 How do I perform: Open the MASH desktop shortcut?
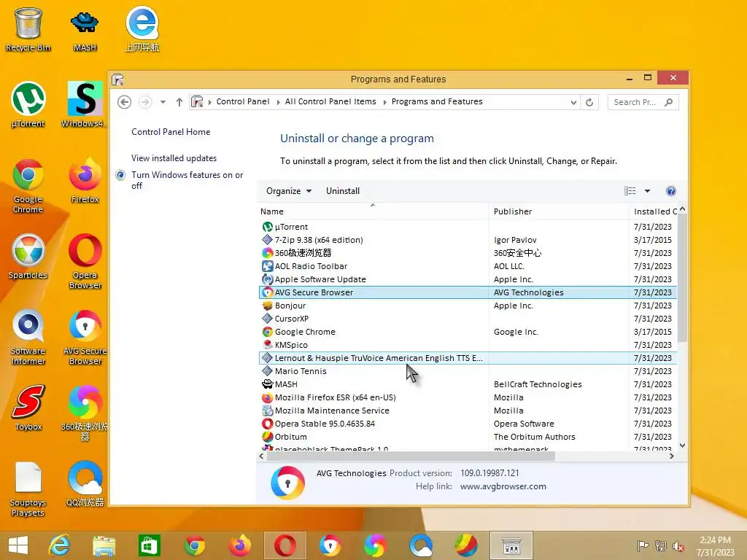tap(85, 29)
